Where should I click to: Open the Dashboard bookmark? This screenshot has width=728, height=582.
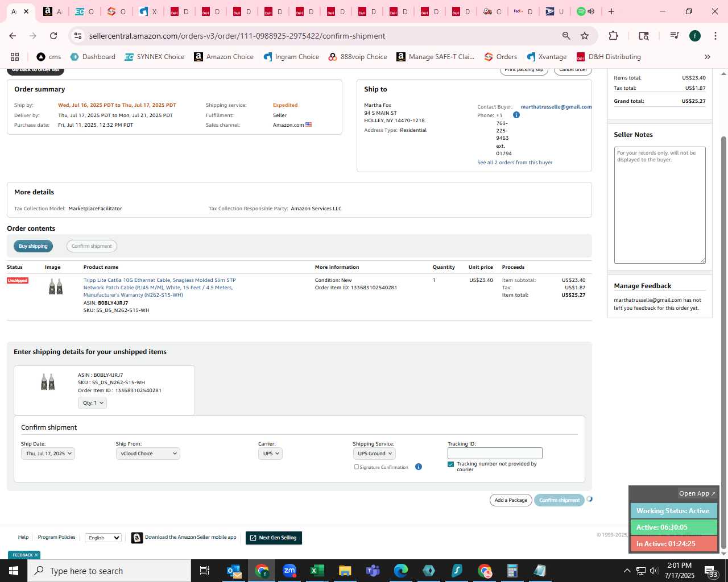click(93, 57)
